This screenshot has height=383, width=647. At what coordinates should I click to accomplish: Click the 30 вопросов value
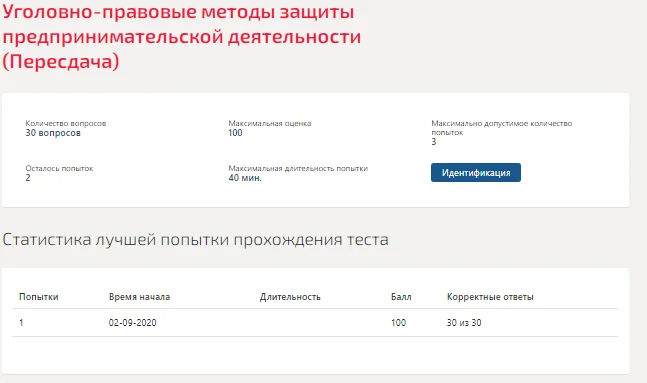point(53,133)
